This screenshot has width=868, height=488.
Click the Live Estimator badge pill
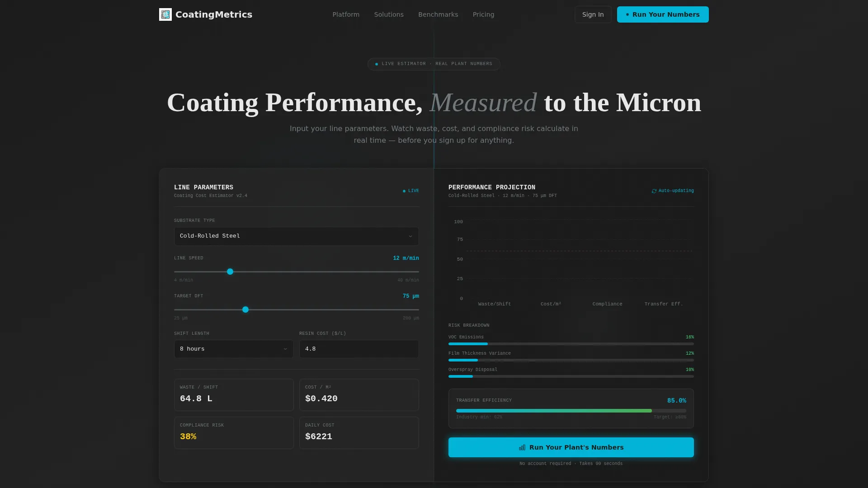click(x=434, y=64)
